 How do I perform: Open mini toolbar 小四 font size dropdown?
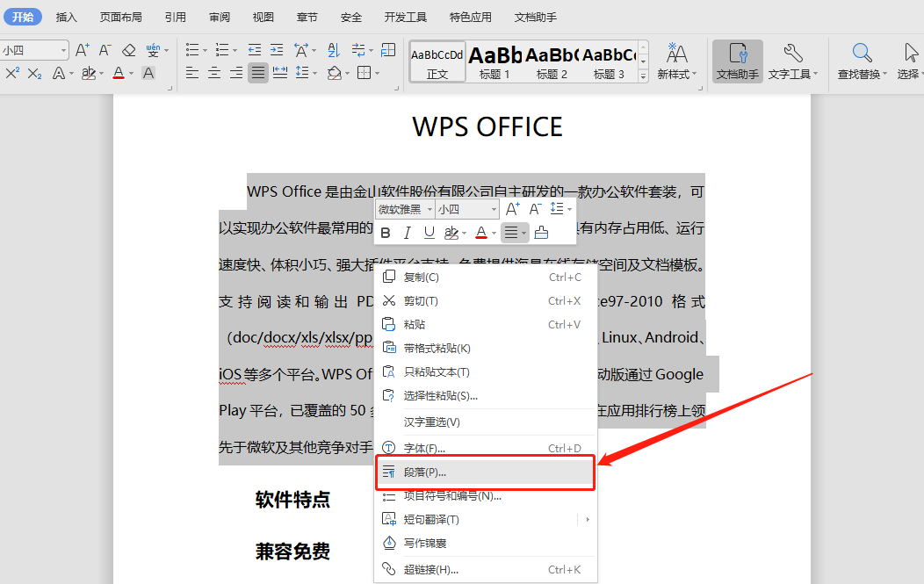pos(494,209)
